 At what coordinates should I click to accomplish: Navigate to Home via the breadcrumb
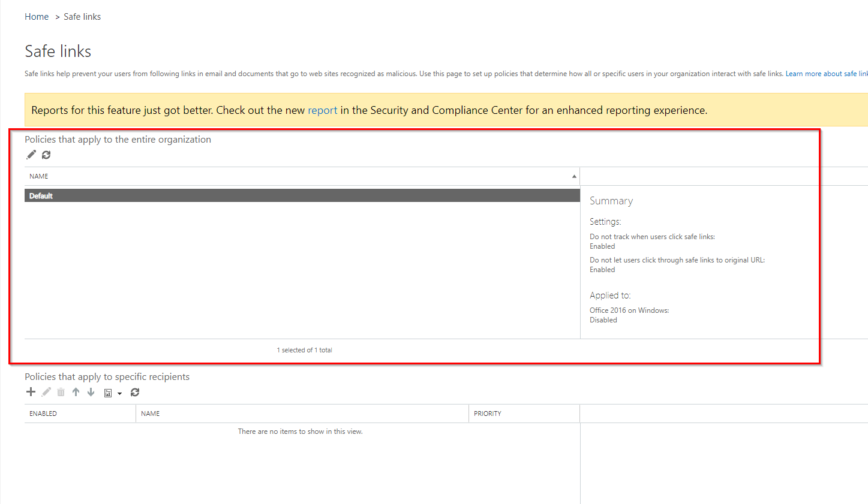tap(37, 16)
